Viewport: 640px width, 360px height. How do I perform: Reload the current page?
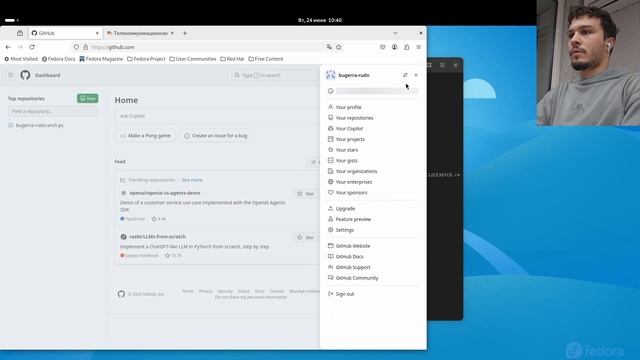[32, 47]
